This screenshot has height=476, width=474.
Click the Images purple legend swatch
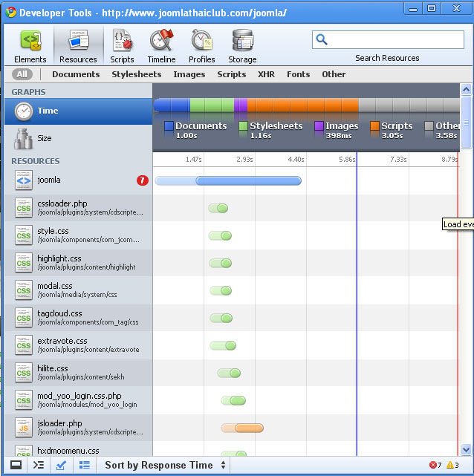pos(319,125)
